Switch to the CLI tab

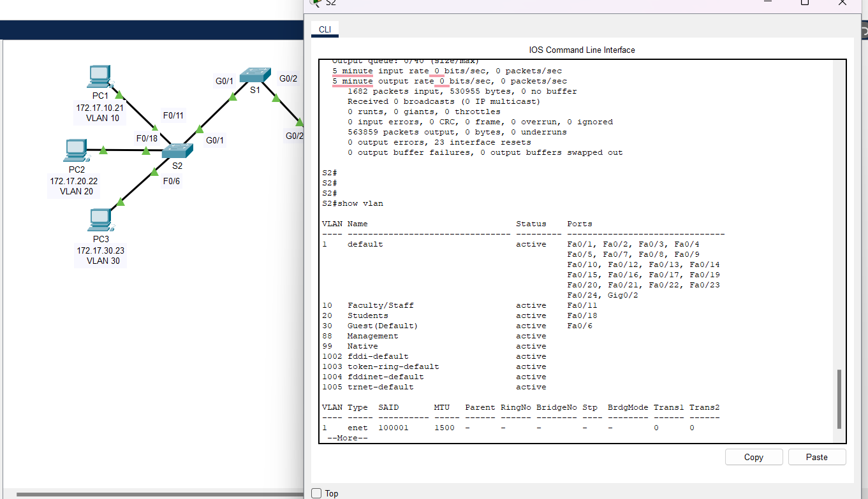click(x=325, y=29)
